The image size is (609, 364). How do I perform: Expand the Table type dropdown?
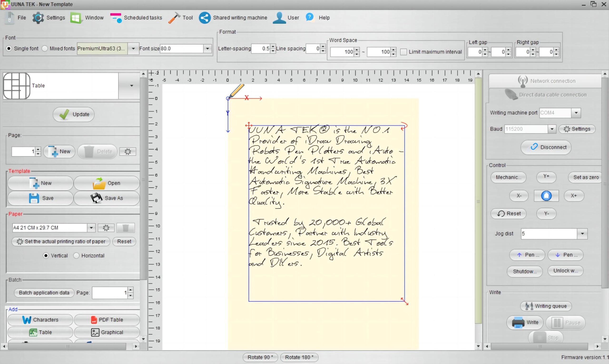[132, 86]
